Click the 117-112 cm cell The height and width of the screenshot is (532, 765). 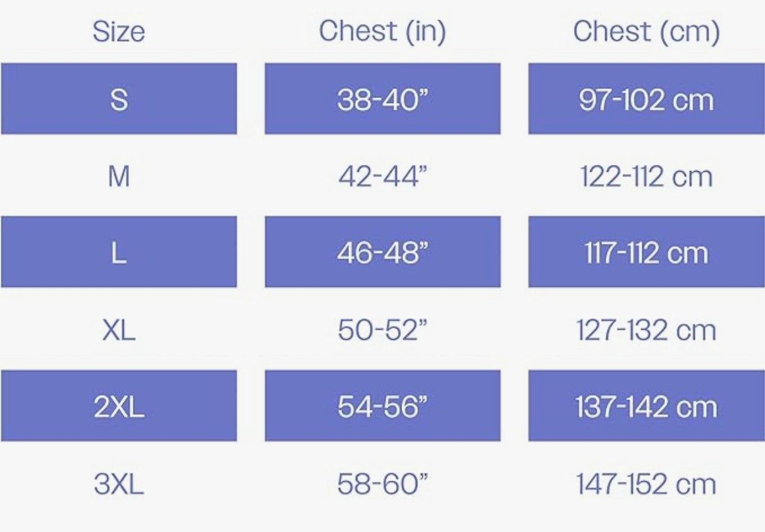(646, 251)
